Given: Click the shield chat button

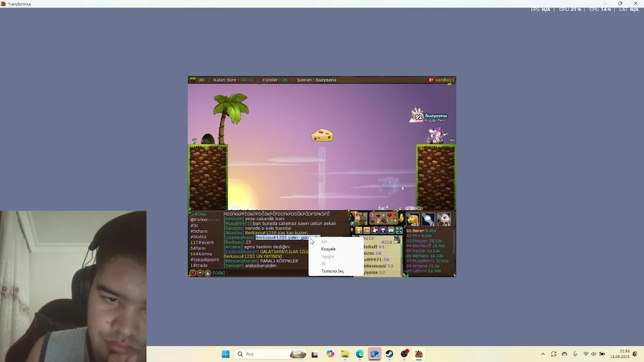Looking at the screenshot, I should [x=200, y=273].
